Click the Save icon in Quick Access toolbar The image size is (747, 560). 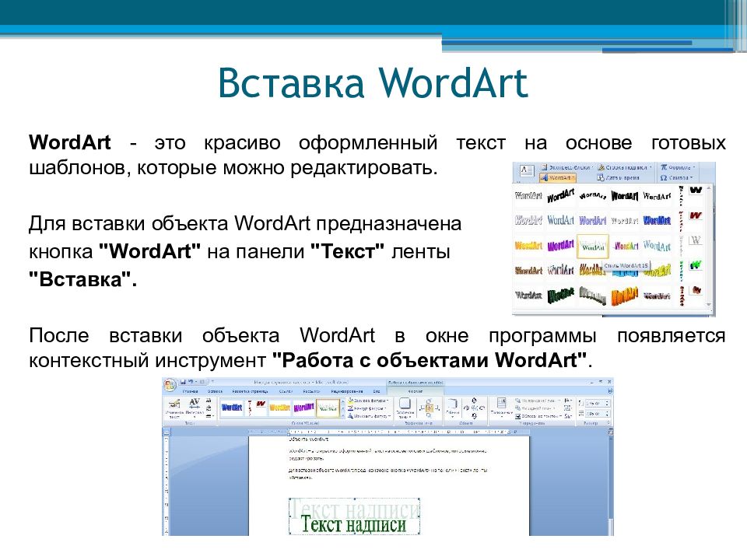point(184,382)
